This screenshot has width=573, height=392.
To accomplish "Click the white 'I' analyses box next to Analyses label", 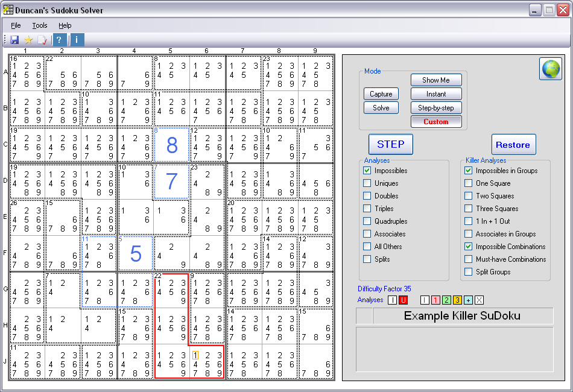I will [x=392, y=300].
